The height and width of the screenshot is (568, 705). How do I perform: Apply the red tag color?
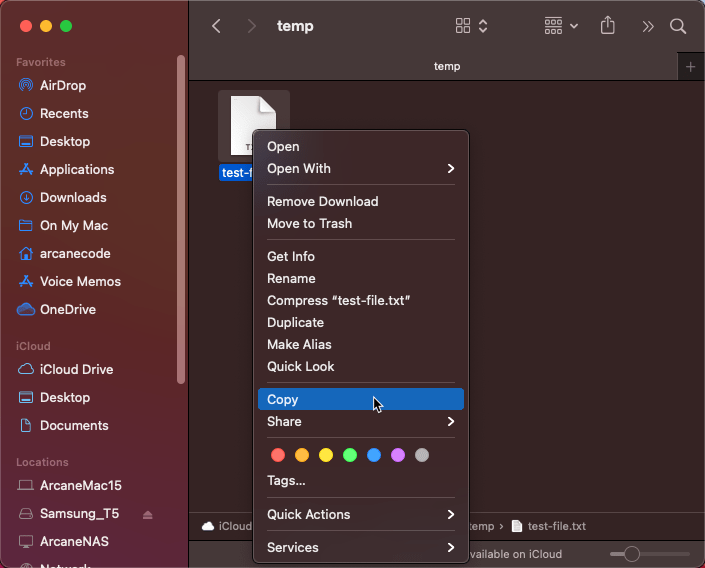pos(278,455)
